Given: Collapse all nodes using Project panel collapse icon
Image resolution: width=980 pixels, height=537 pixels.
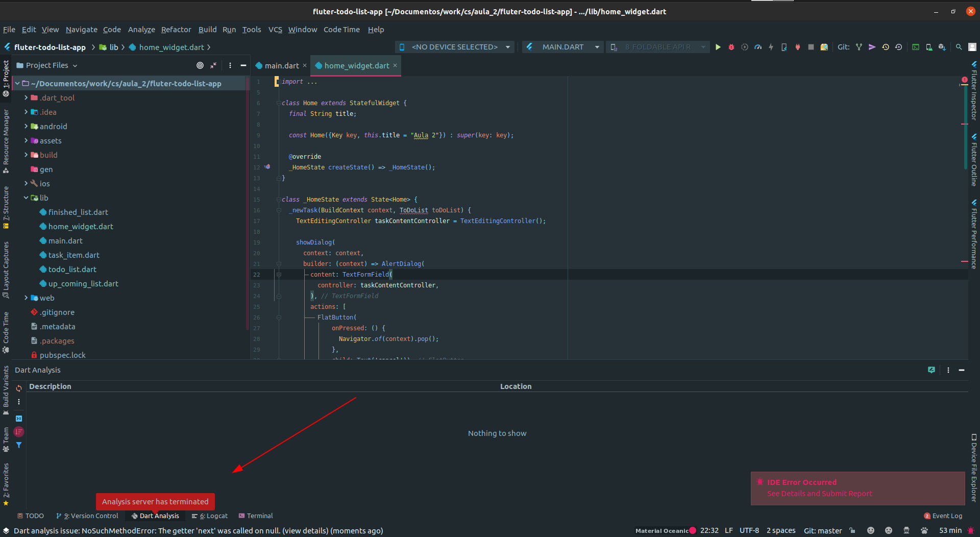Looking at the screenshot, I should (x=214, y=65).
